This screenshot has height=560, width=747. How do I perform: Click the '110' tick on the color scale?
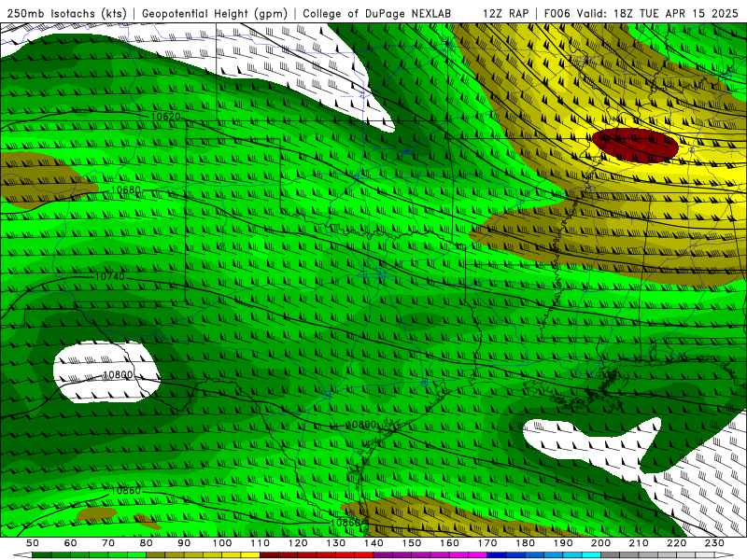click(x=261, y=543)
